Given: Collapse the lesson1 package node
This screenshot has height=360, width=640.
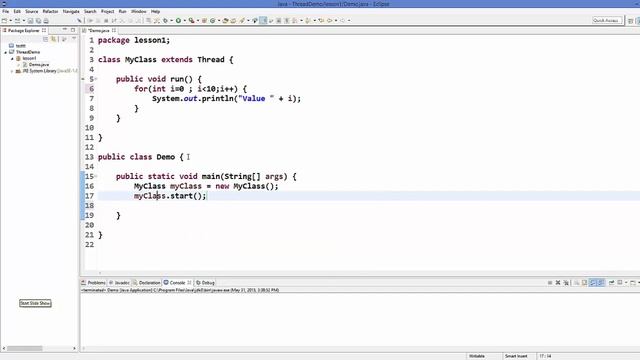Looking at the screenshot, I should (x=12, y=58).
